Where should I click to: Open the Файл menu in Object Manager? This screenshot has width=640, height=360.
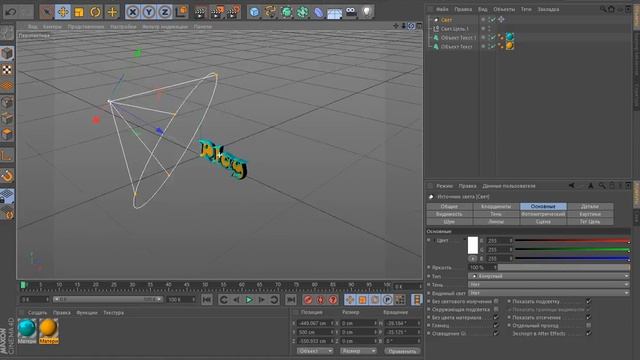(x=442, y=9)
